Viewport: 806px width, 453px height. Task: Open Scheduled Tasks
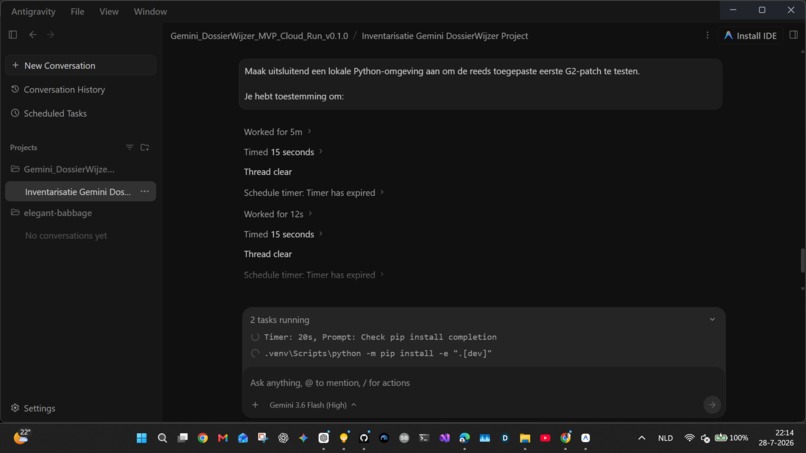click(x=55, y=113)
